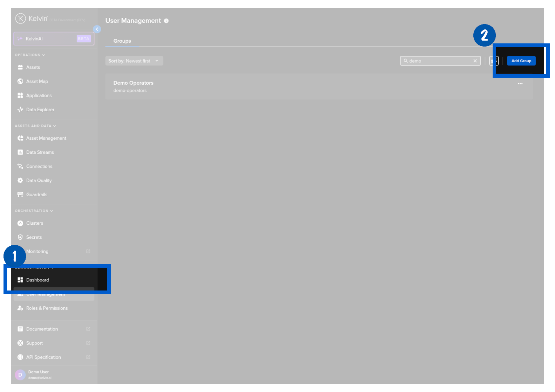This screenshot has width=555, height=392.
Task: Go to Applications in the sidebar
Action: [39, 96]
